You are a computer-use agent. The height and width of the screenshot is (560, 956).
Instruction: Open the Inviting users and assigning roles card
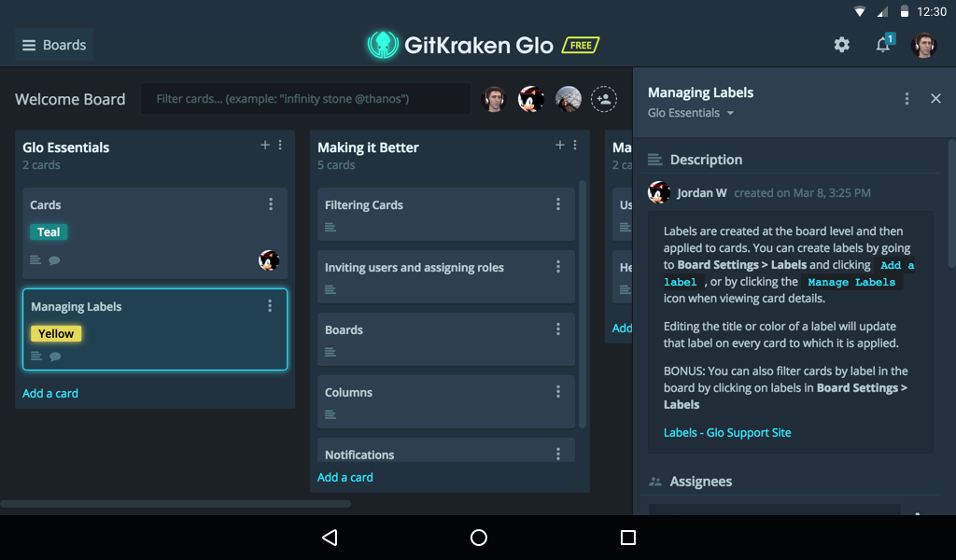(445, 276)
